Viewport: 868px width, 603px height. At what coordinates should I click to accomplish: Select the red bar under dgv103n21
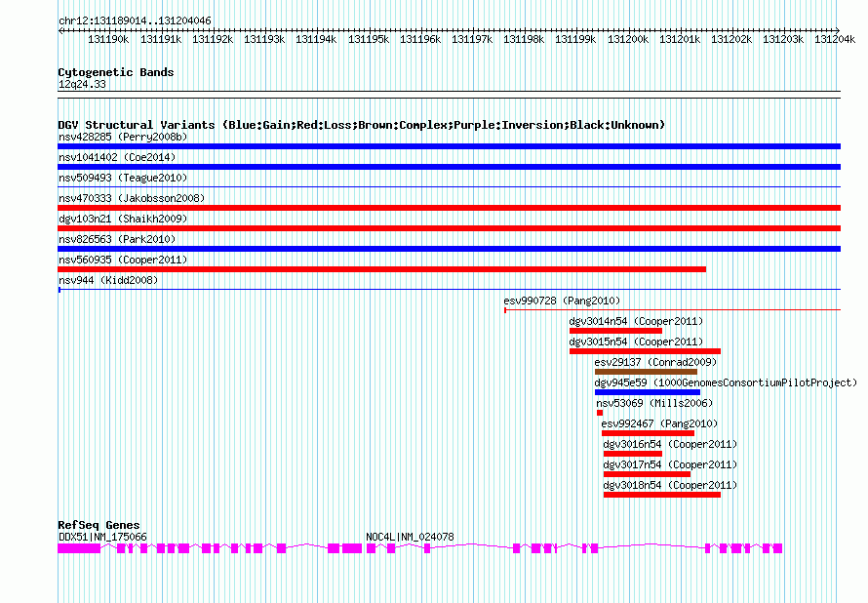click(449, 228)
